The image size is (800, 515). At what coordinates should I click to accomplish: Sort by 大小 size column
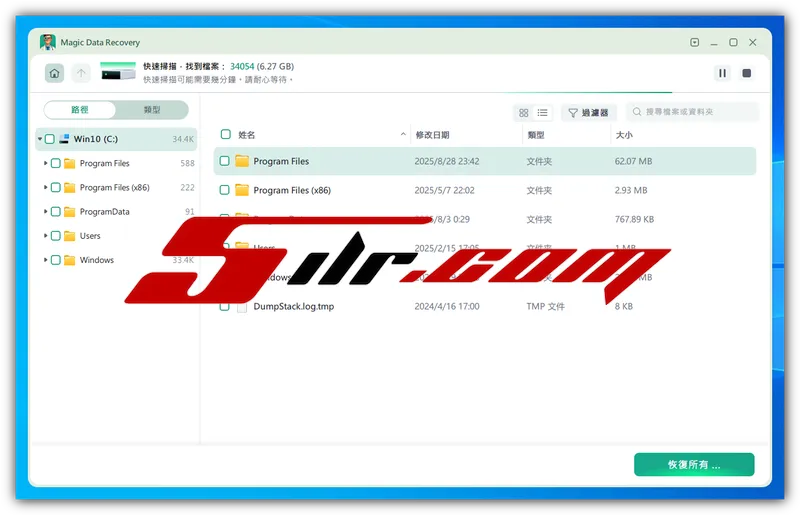[x=624, y=135]
